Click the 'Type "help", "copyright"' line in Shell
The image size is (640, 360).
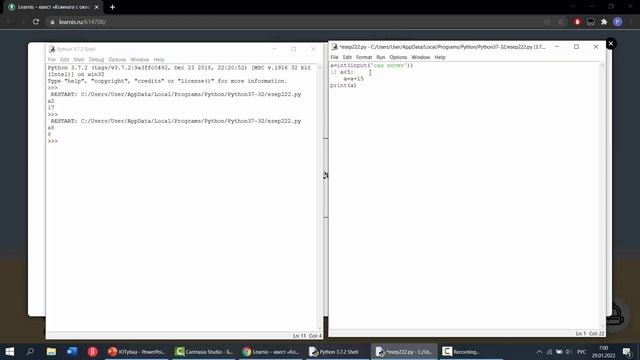[167, 81]
